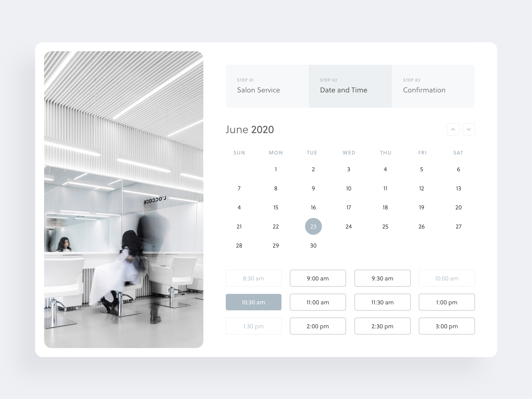Collapse to previous month view

(453, 129)
